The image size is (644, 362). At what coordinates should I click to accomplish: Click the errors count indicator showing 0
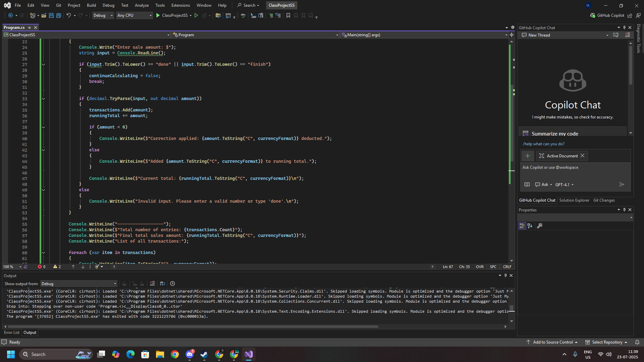42,267
